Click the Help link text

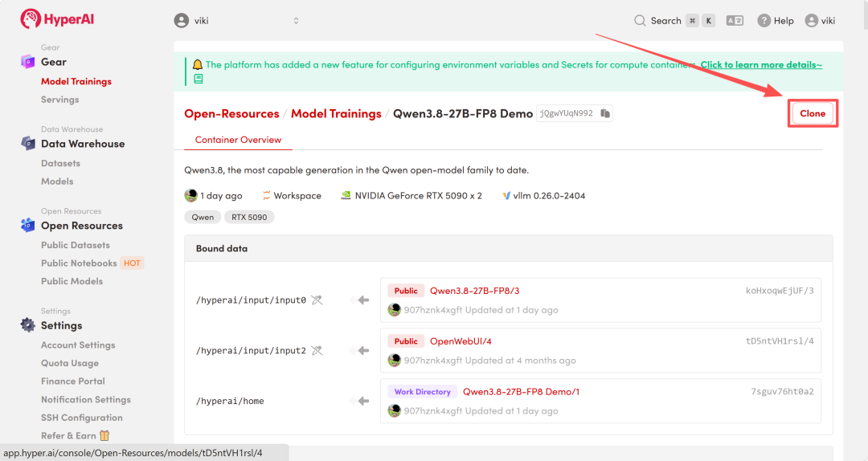click(x=784, y=20)
